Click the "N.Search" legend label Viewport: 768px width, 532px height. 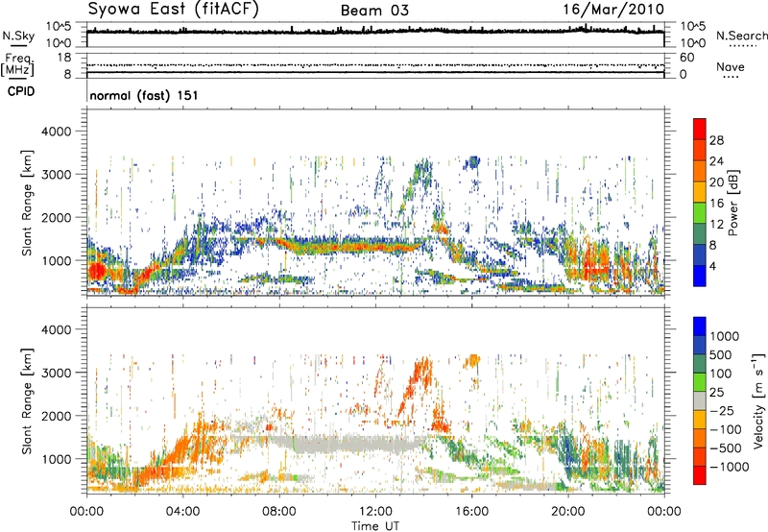tap(741, 36)
